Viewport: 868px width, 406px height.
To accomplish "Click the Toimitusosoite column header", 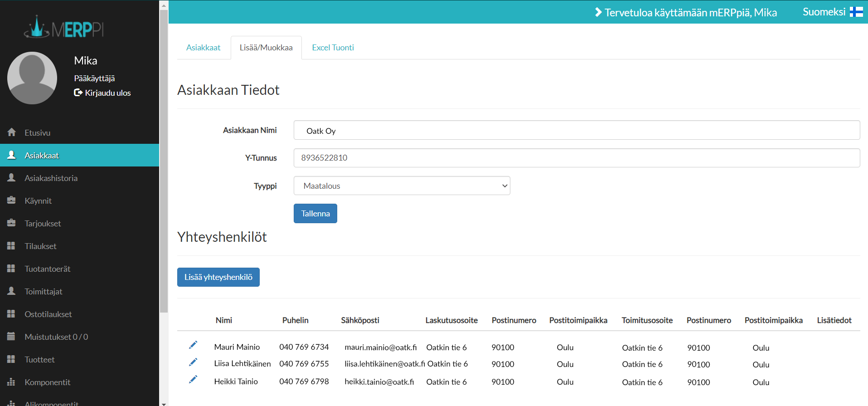I will [647, 320].
